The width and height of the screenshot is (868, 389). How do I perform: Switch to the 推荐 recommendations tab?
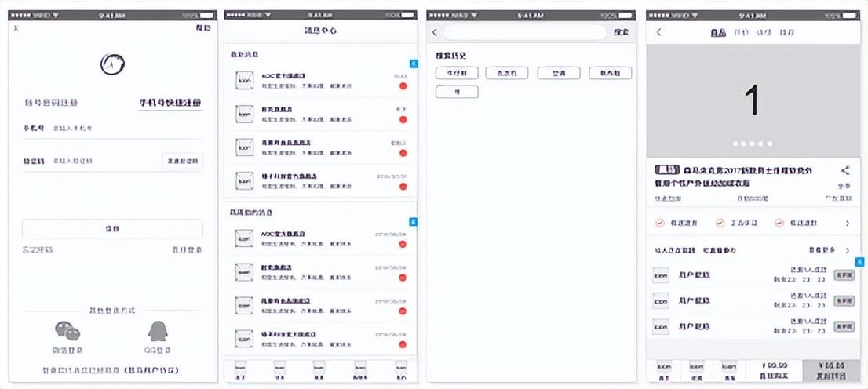(786, 33)
